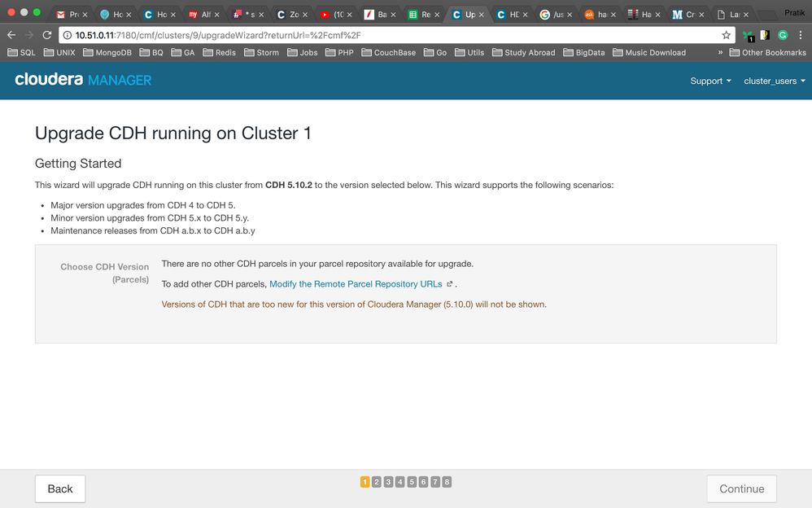View site information icon in address bar
This screenshot has width=812, height=508.
tap(68, 35)
